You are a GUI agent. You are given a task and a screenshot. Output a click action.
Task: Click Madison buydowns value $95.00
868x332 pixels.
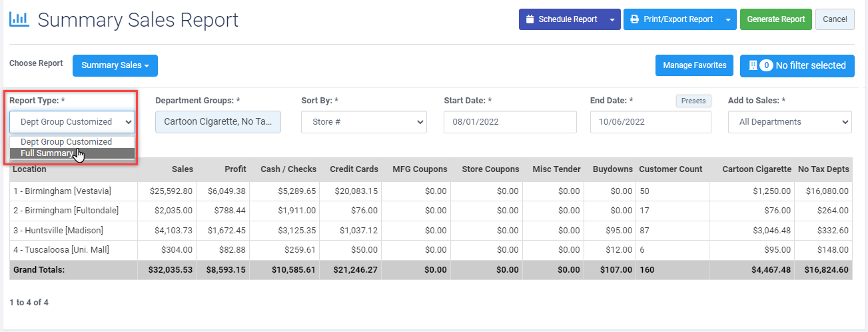pyautogui.click(x=618, y=231)
